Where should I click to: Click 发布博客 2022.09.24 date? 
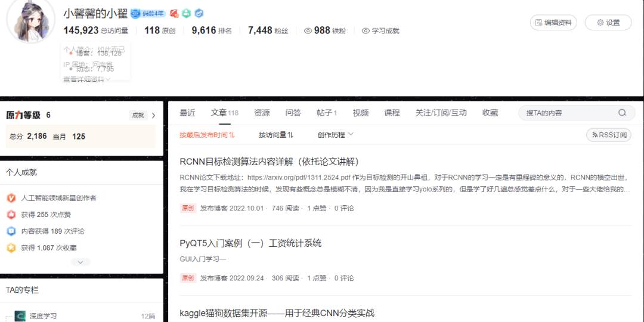pyautogui.click(x=232, y=278)
